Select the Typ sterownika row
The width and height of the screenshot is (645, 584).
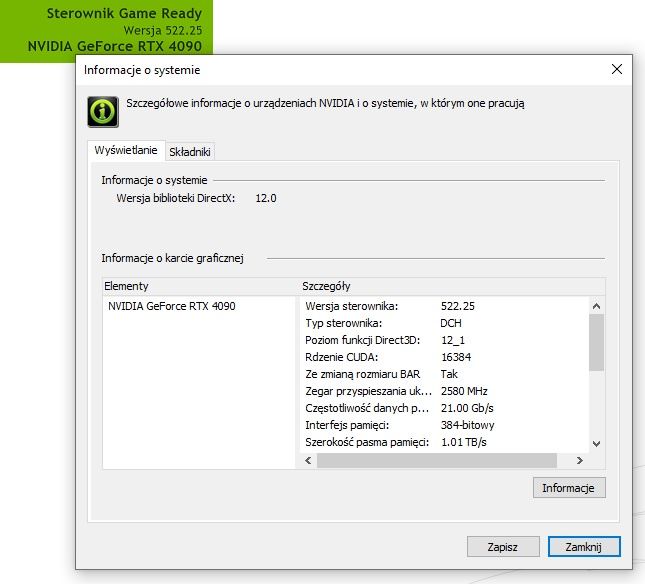[446, 323]
